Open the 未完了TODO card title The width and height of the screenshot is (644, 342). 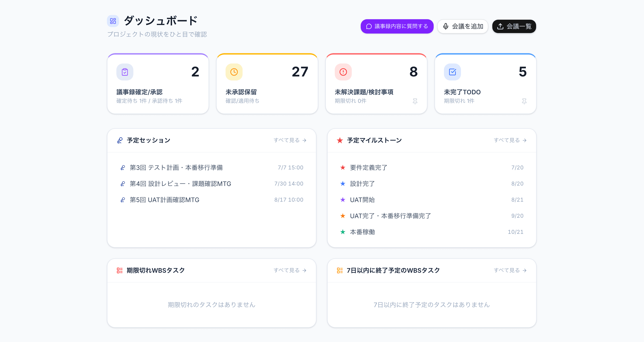coord(462,92)
